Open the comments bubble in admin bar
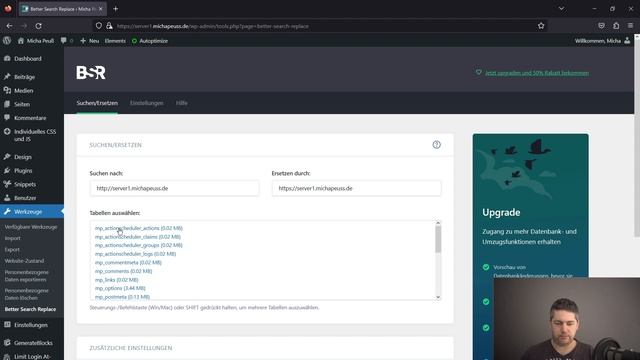The image size is (640, 360). coord(67,41)
